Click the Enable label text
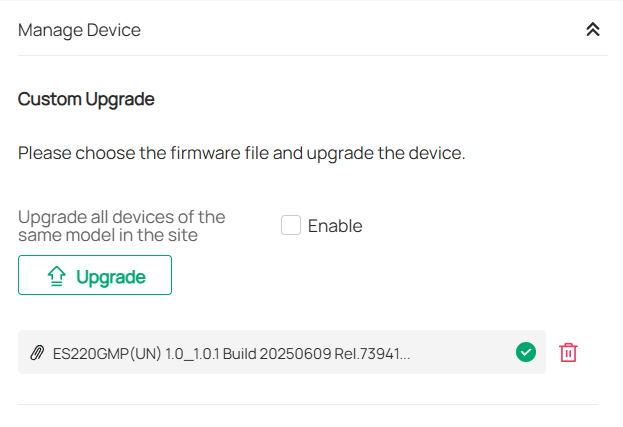The width and height of the screenshot is (623, 427). tap(335, 226)
